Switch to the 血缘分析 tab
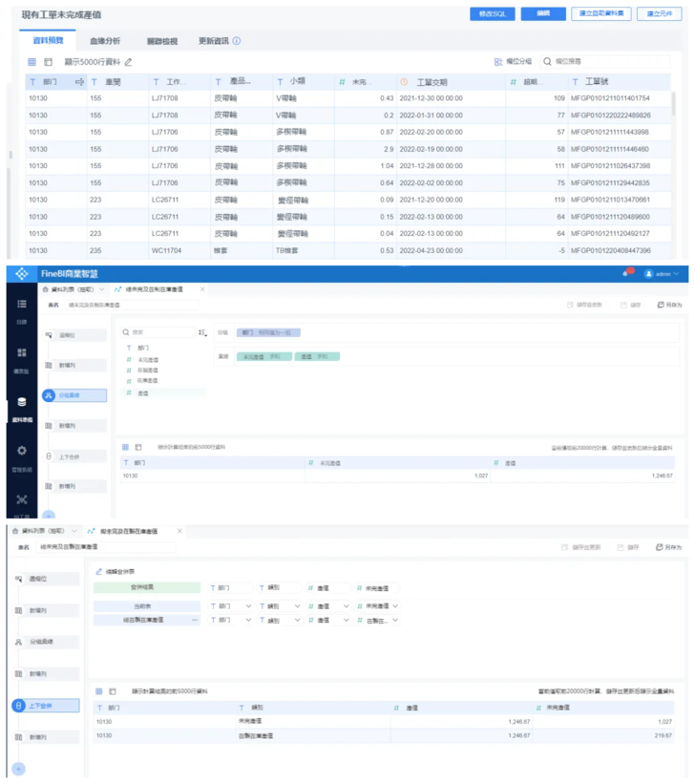This screenshot has width=695, height=784. pos(105,41)
